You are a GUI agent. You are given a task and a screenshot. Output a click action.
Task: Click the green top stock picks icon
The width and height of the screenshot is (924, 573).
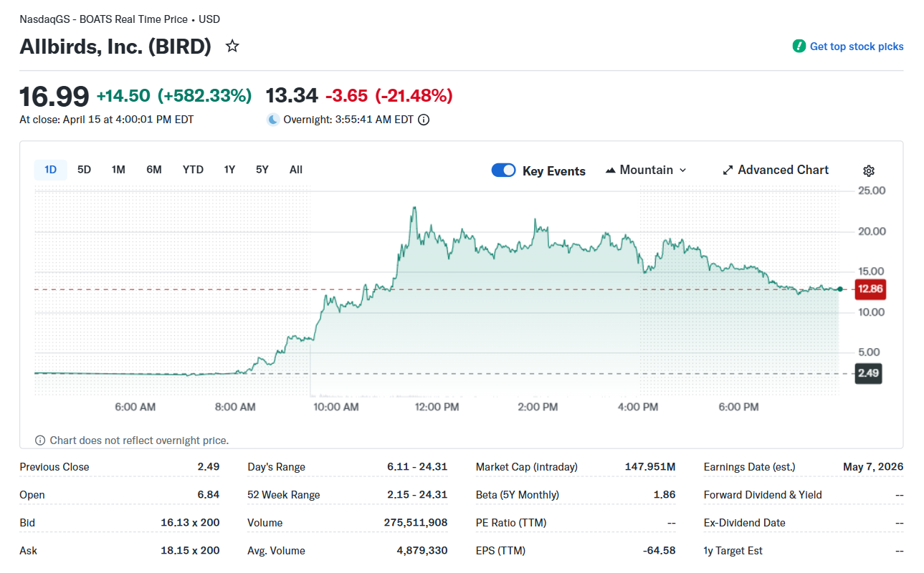pyautogui.click(x=799, y=47)
